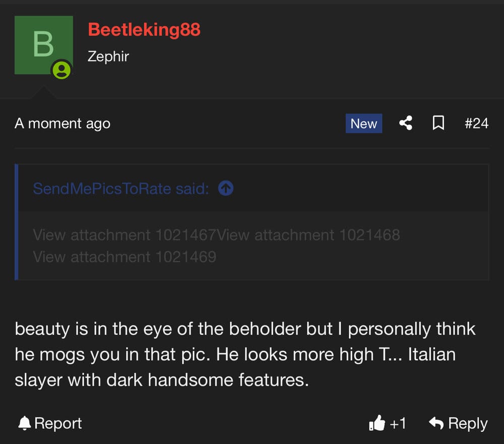This screenshot has height=444, width=504.
Task: Click the 'A moment ago' timestamp
Action: coord(62,123)
